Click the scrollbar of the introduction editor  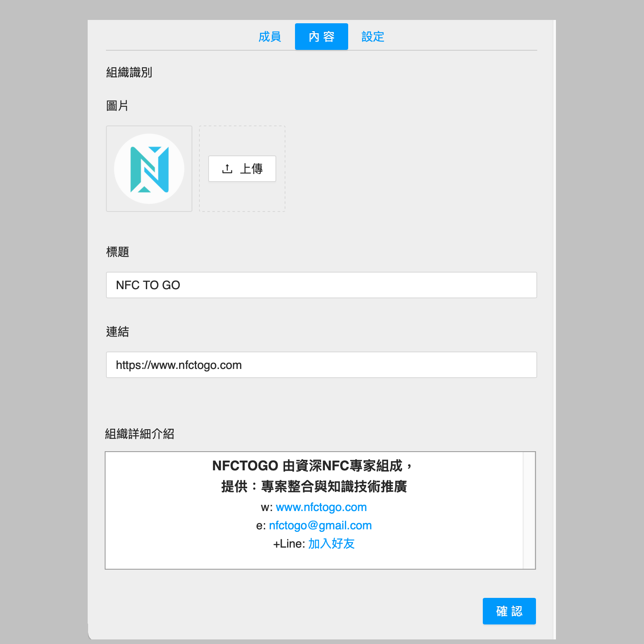point(529,510)
